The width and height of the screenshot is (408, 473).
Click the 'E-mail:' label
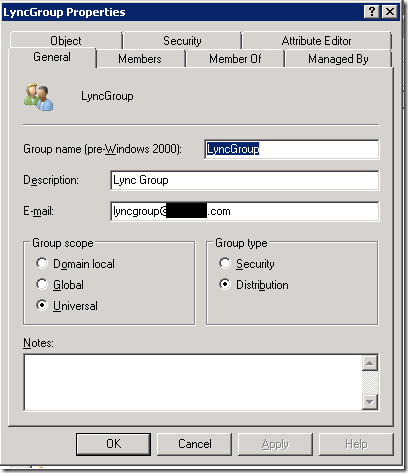[38, 211]
